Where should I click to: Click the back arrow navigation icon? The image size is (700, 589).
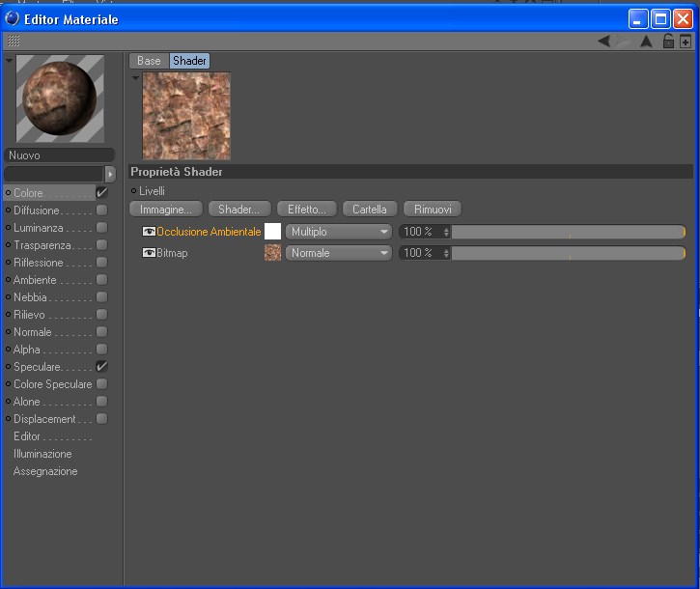pyautogui.click(x=604, y=42)
